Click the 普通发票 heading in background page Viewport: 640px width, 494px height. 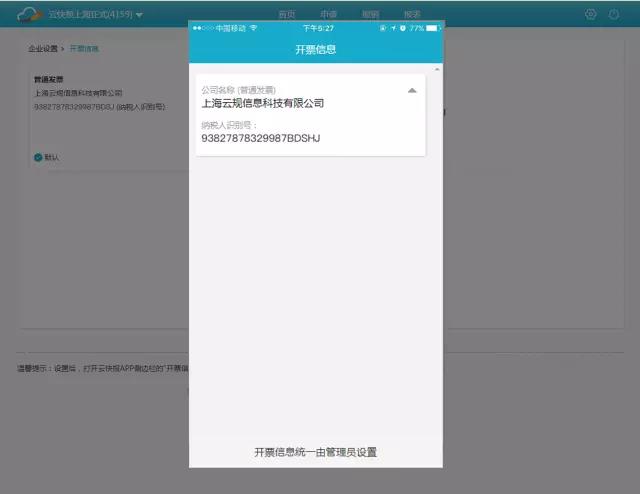coord(49,79)
